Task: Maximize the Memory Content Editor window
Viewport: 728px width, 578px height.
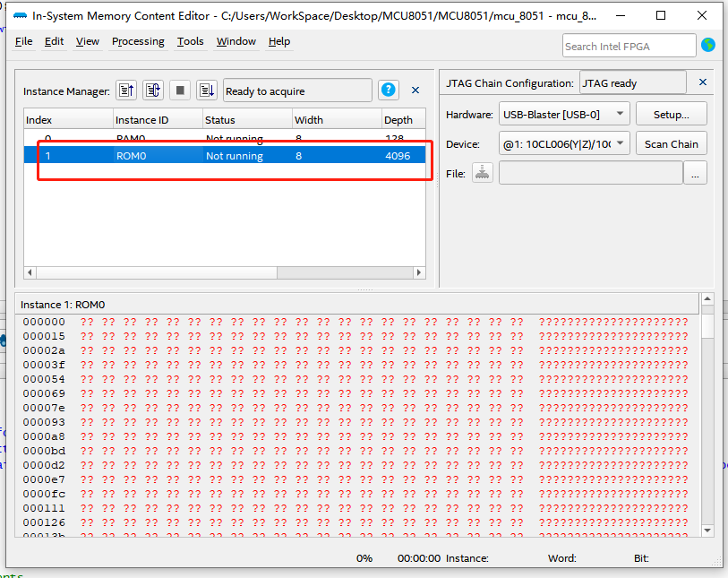Action: coord(661,16)
